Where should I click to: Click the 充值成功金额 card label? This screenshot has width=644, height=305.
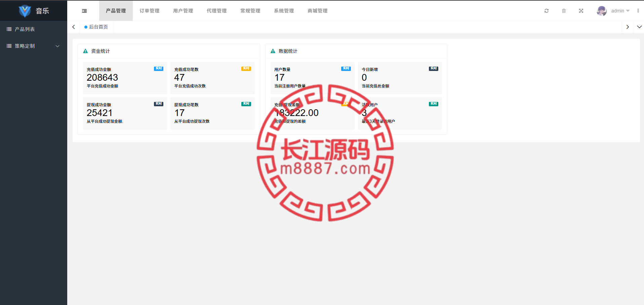point(99,70)
